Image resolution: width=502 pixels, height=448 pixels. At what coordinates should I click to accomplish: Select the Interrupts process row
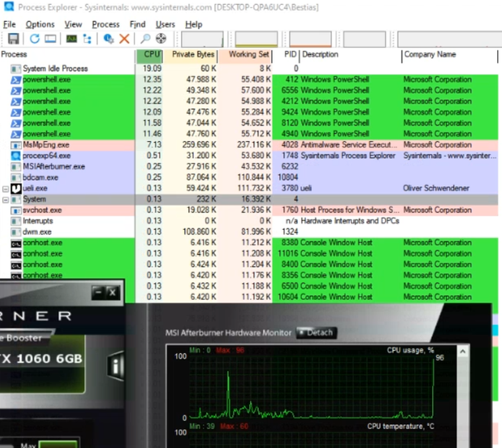[x=249, y=221]
